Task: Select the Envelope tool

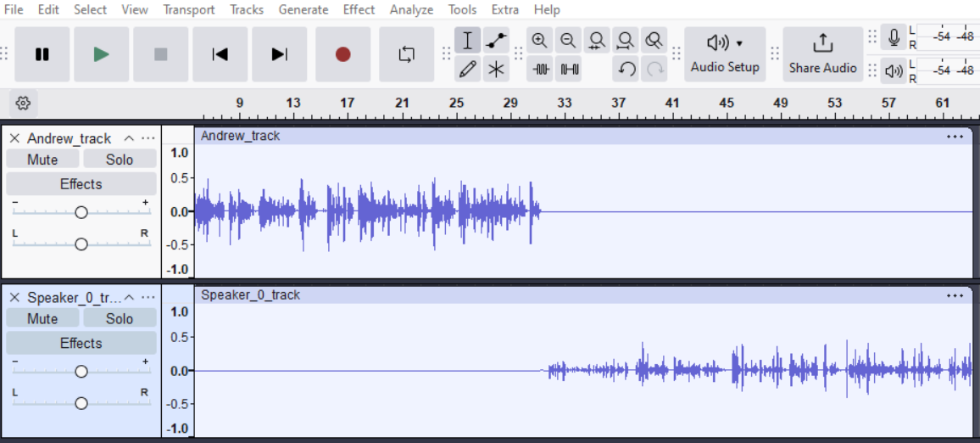Action: pyautogui.click(x=497, y=40)
